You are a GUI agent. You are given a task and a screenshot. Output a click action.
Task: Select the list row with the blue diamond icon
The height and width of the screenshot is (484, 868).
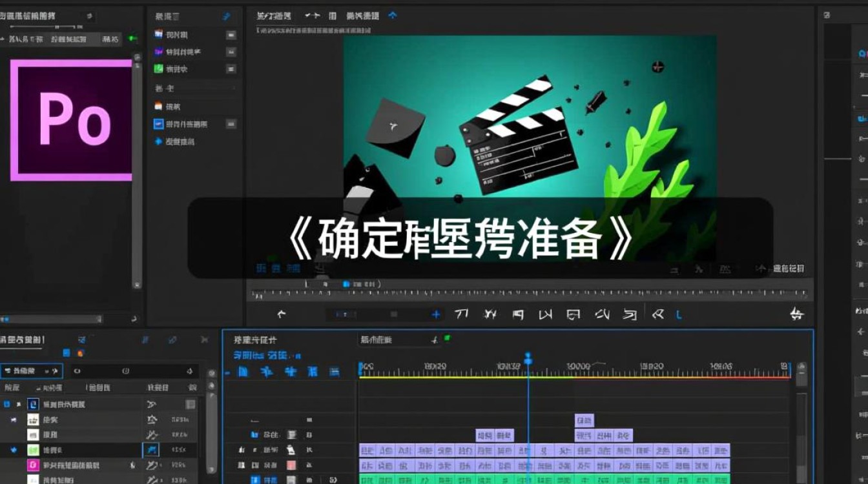[x=196, y=141]
